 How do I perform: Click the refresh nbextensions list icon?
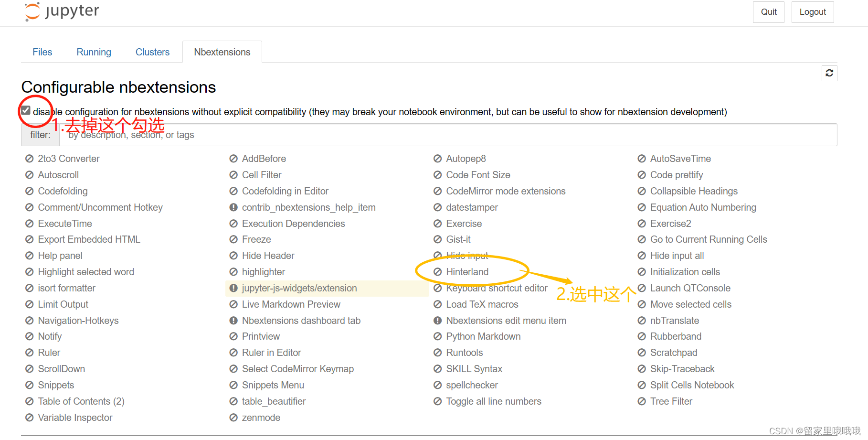(829, 73)
